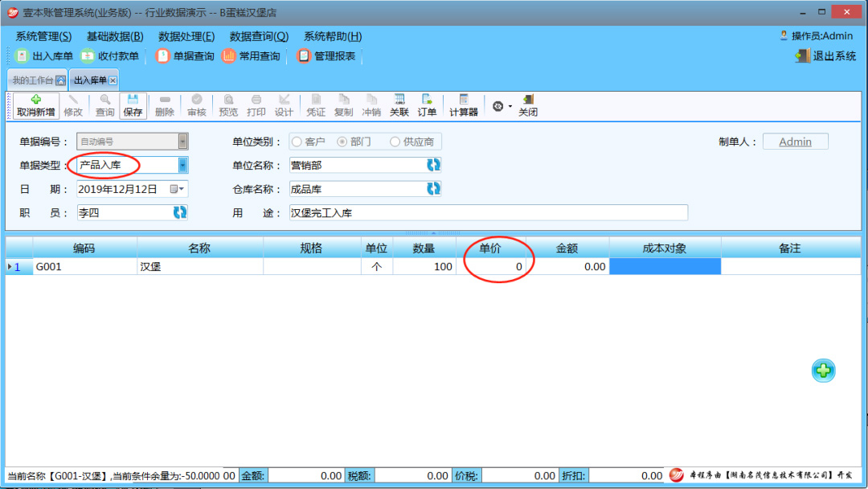Click the quantity cell 100
This screenshot has width=868, height=489.
click(x=424, y=266)
